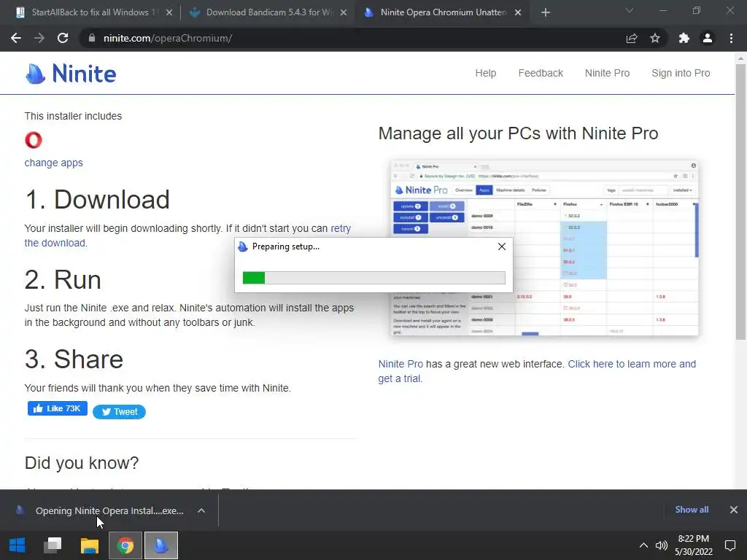Click the site lock icon in address bar
The height and width of the screenshot is (560, 747).
click(x=92, y=38)
